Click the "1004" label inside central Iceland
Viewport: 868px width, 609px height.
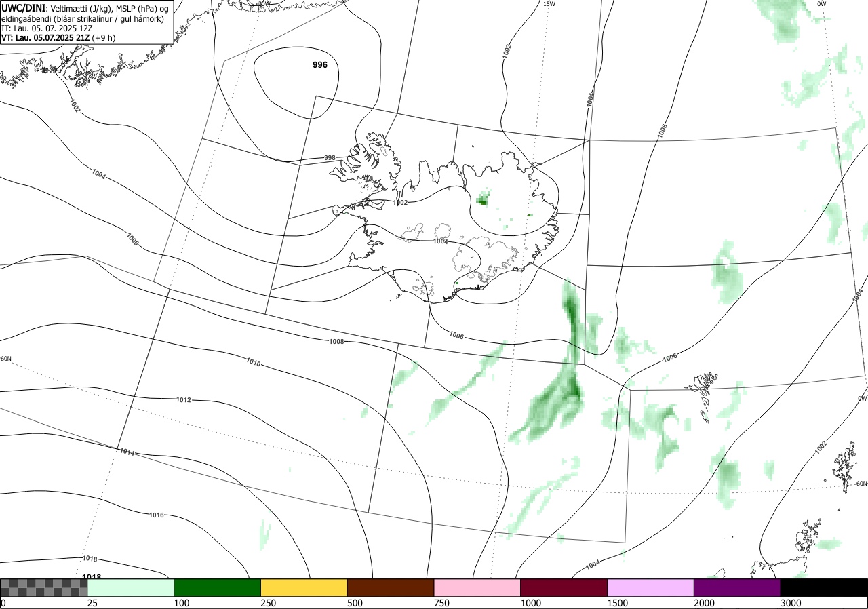click(441, 241)
